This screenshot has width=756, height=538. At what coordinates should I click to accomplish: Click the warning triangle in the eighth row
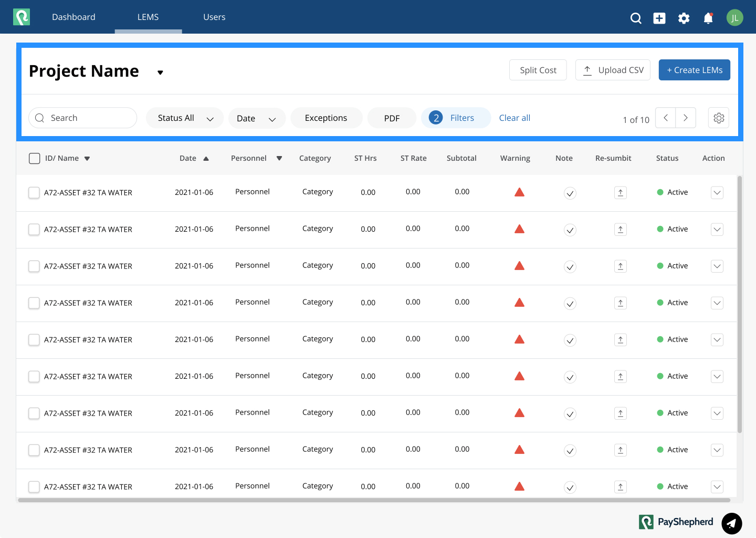tap(520, 450)
